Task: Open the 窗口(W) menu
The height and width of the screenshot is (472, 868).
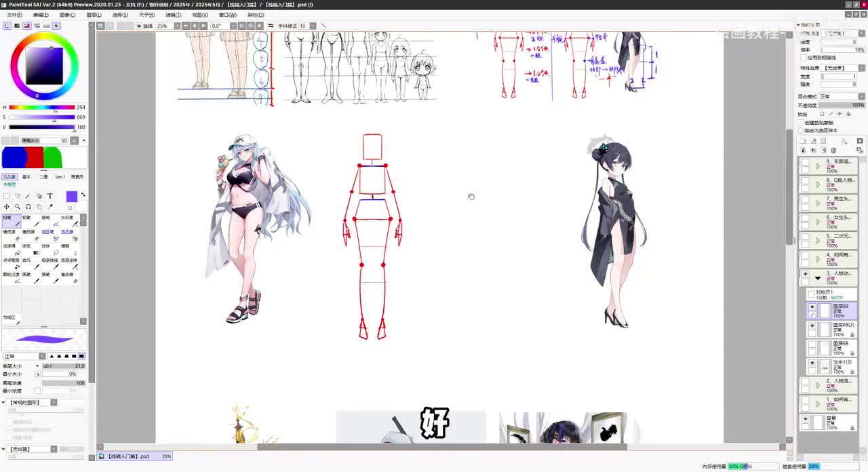Action: 228,15
